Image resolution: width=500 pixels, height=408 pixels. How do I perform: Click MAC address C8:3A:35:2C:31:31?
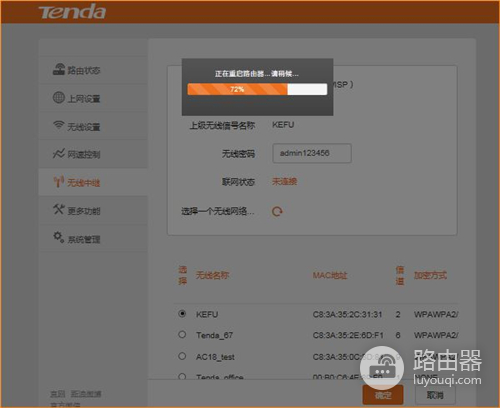[x=347, y=314]
